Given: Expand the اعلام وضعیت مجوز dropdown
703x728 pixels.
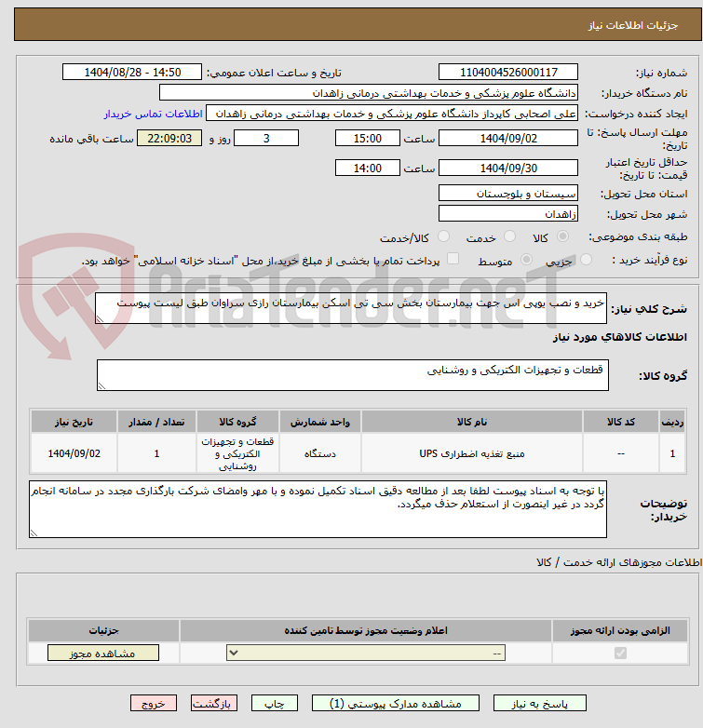Looking at the screenshot, I should (366, 653).
